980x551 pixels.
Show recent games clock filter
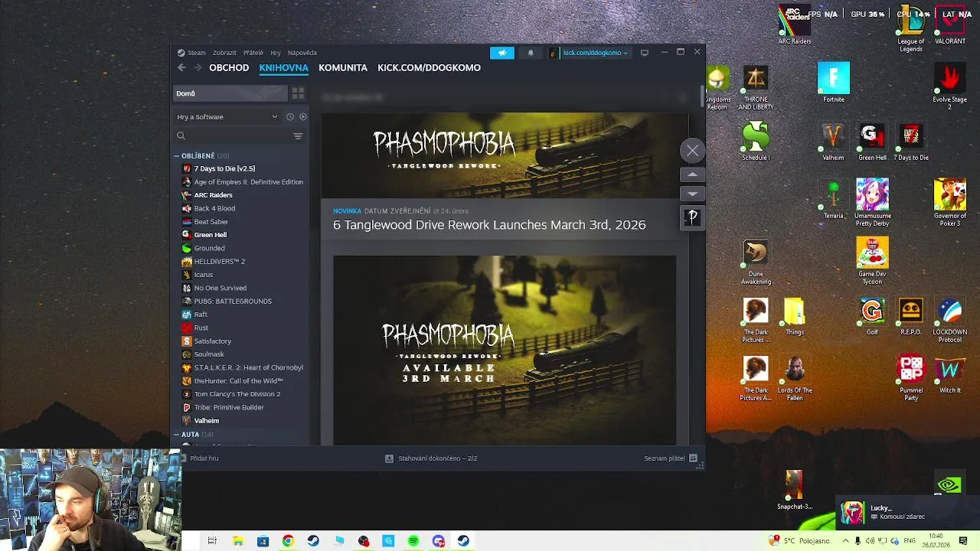(290, 117)
